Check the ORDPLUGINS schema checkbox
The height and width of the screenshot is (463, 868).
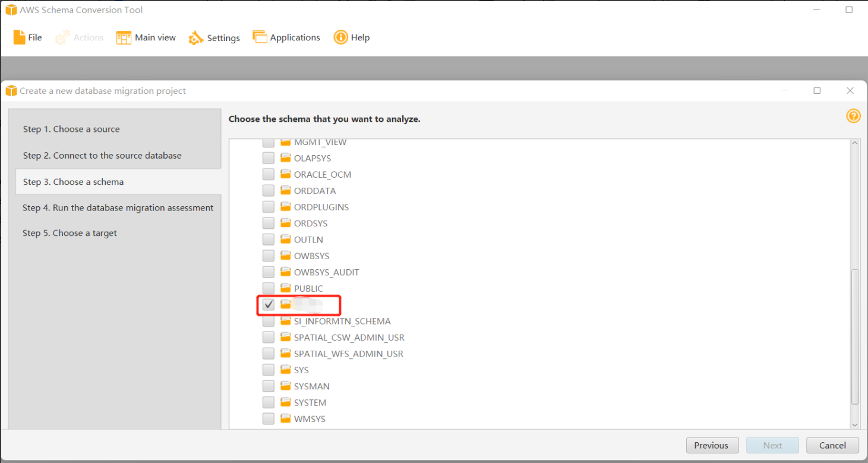click(x=269, y=207)
